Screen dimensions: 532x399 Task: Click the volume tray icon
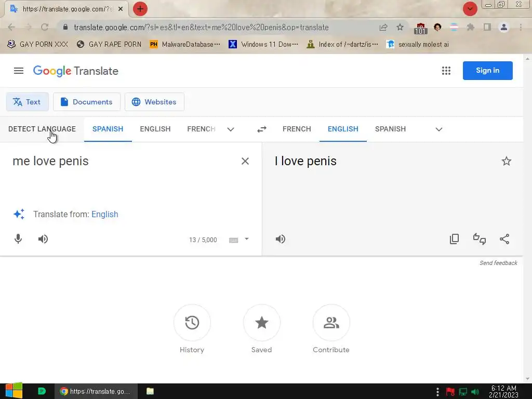pos(475,392)
